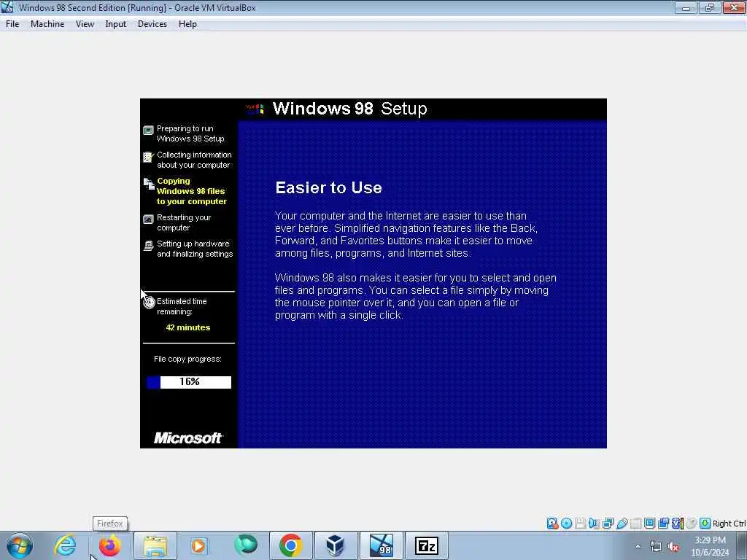
Task: Click the Copying Windows 98 files step
Action: (x=192, y=191)
